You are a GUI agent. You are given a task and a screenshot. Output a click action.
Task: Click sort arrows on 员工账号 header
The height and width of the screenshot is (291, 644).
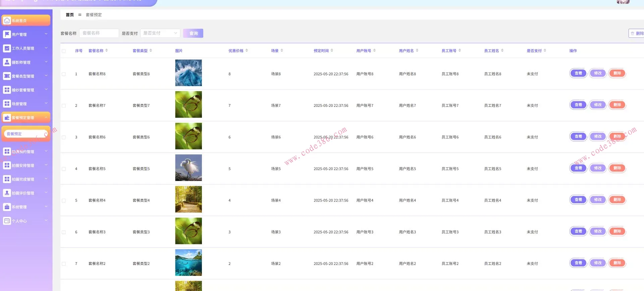460,51
